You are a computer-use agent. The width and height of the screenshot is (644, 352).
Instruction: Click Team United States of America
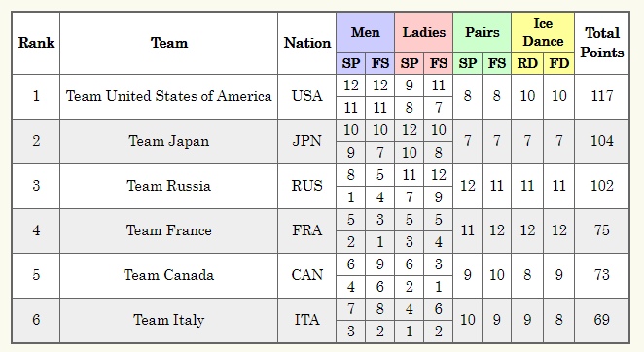pos(169,97)
